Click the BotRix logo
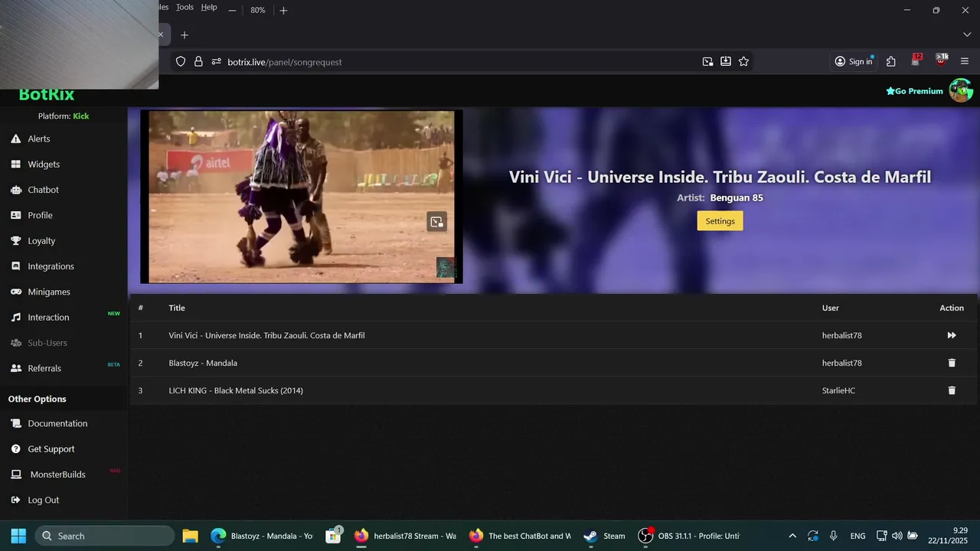Image resolution: width=980 pixels, height=551 pixels. tap(47, 96)
